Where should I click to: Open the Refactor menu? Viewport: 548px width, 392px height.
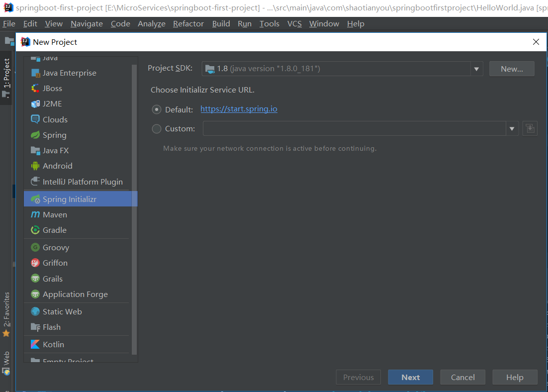188,24
